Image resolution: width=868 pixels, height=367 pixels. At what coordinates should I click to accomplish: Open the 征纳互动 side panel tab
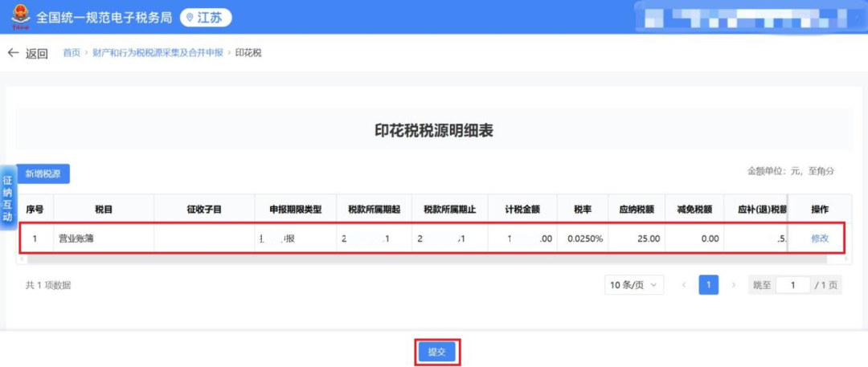[7, 198]
